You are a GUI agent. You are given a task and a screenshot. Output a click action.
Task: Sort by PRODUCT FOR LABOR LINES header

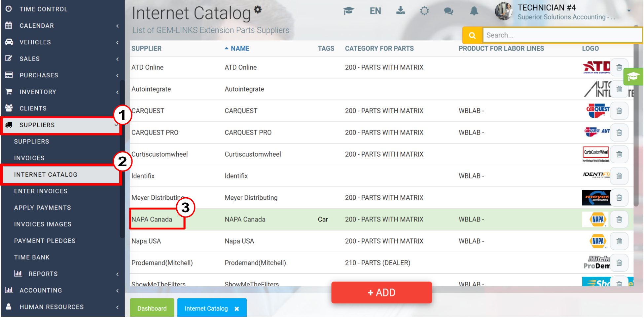pyautogui.click(x=501, y=49)
